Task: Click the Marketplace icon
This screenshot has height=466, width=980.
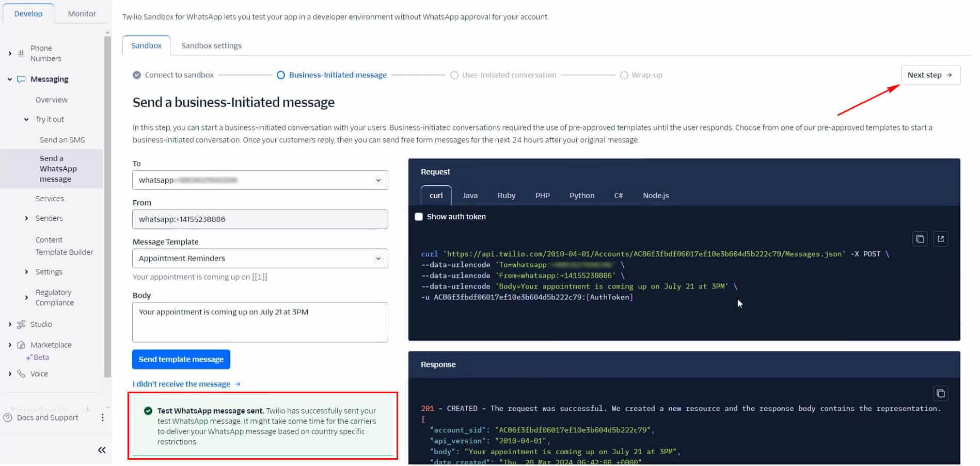Action: pos(21,345)
